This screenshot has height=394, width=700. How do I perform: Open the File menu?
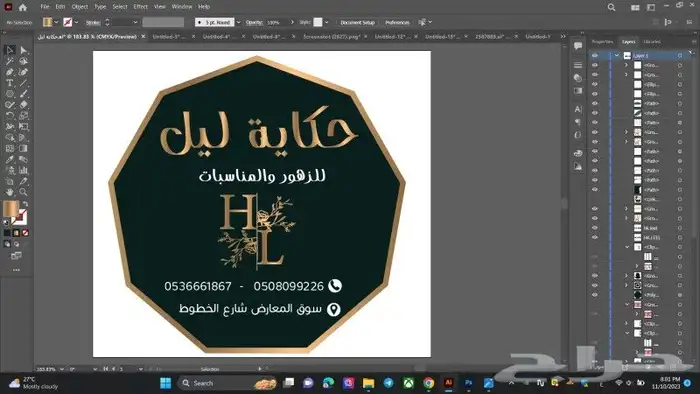tap(45, 7)
